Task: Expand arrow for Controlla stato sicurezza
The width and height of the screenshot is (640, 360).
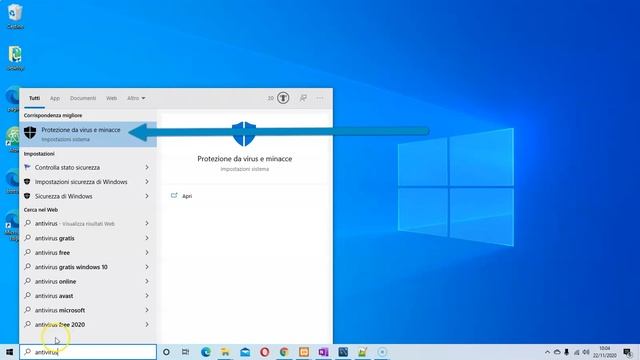Action: point(147,167)
